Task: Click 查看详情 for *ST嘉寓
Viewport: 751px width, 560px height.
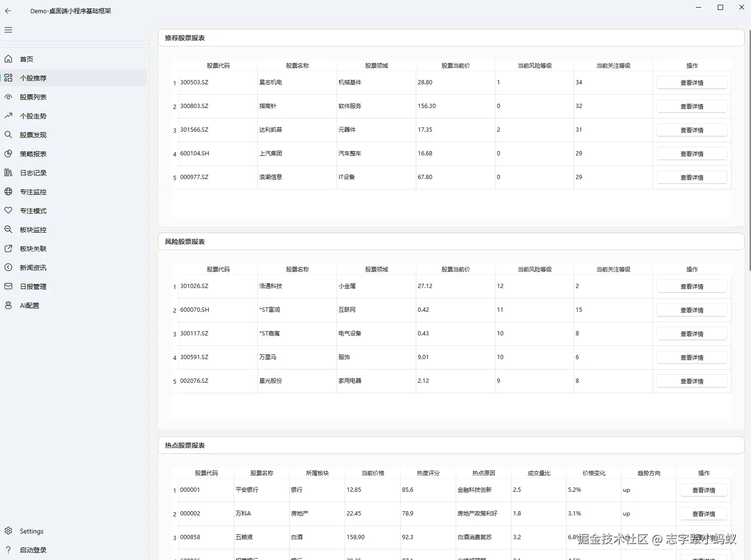Action: click(x=692, y=334)
